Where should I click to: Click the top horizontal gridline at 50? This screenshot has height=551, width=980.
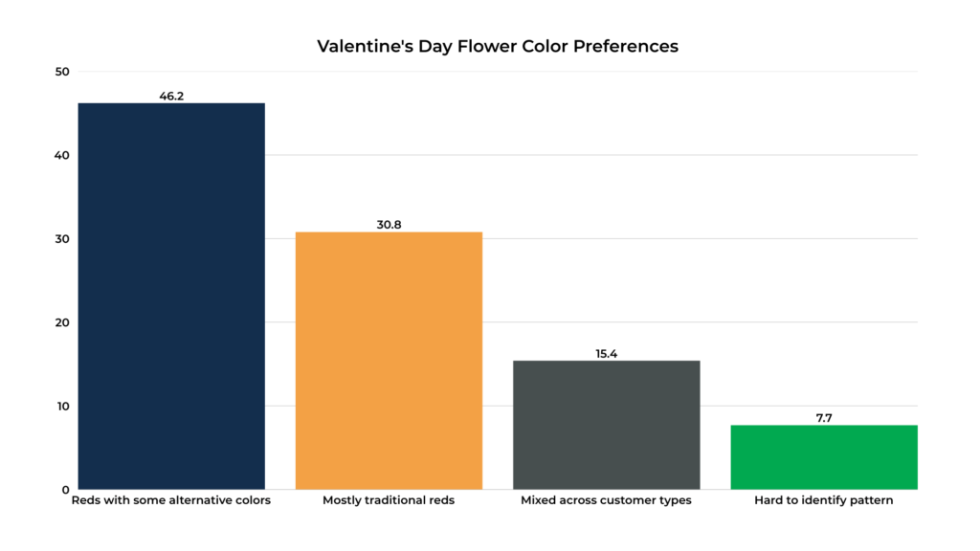tap(574, 72)
